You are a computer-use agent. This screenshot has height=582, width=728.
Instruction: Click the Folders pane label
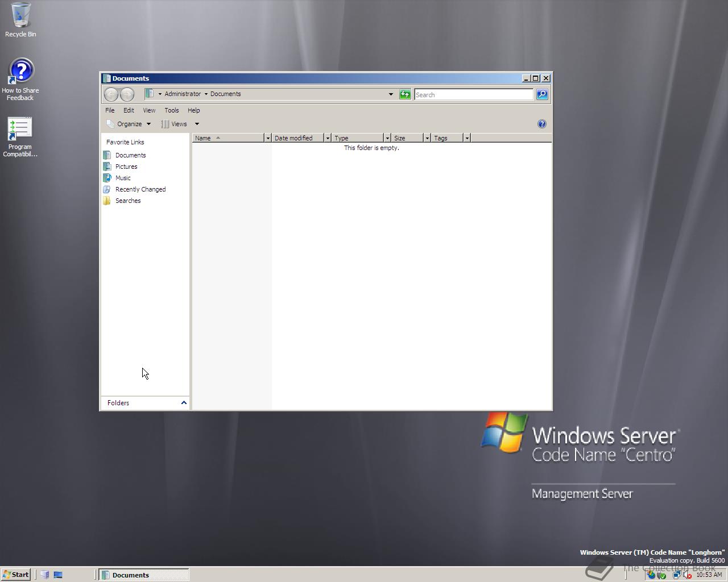(118, 403)
